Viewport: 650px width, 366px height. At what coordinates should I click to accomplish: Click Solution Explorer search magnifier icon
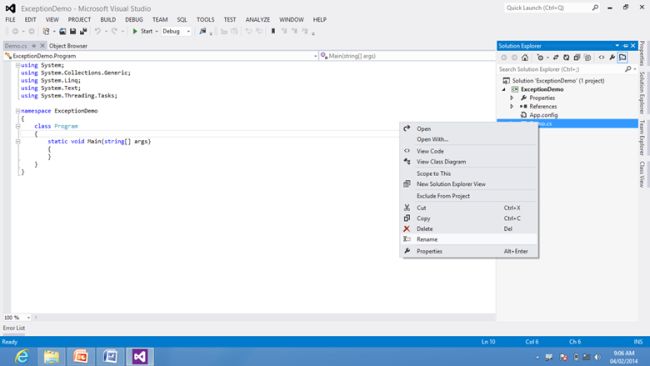(628, 69)
